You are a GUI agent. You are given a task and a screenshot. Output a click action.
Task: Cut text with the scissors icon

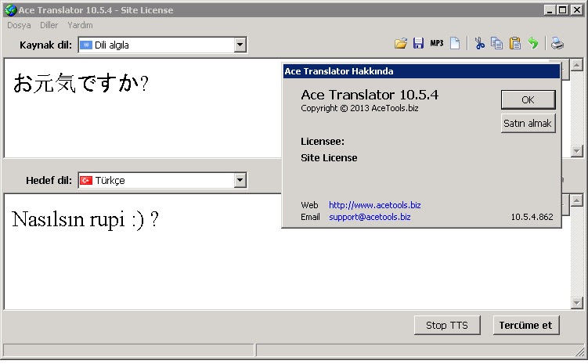pos(479,44)
